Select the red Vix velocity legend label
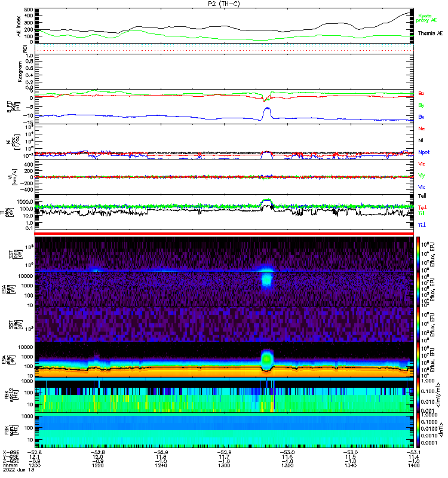 click(x=422, y=164)
